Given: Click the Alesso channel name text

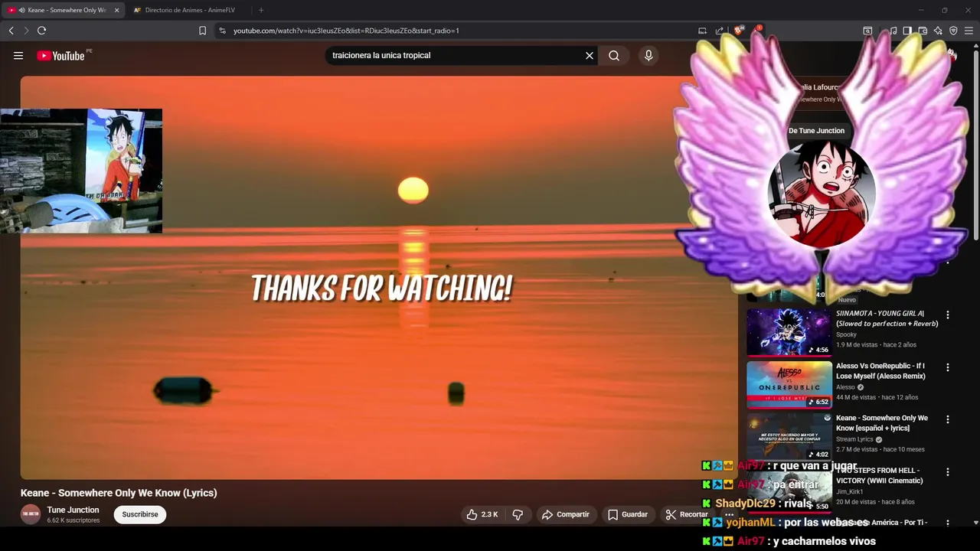Looking at the screenshot, I should [x=846, y=387].
